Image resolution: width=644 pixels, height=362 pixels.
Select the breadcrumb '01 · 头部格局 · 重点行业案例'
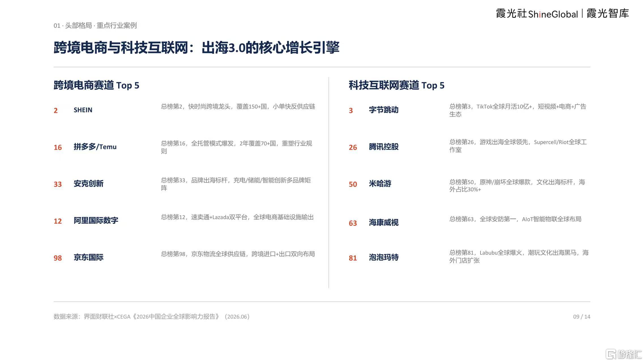95,25
